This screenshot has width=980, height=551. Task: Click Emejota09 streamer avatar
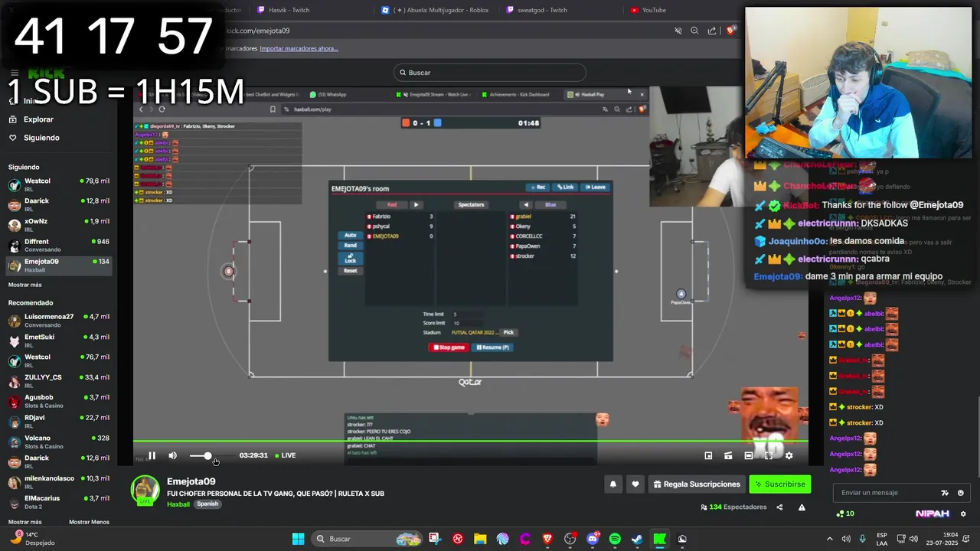[x=145, y=491]
